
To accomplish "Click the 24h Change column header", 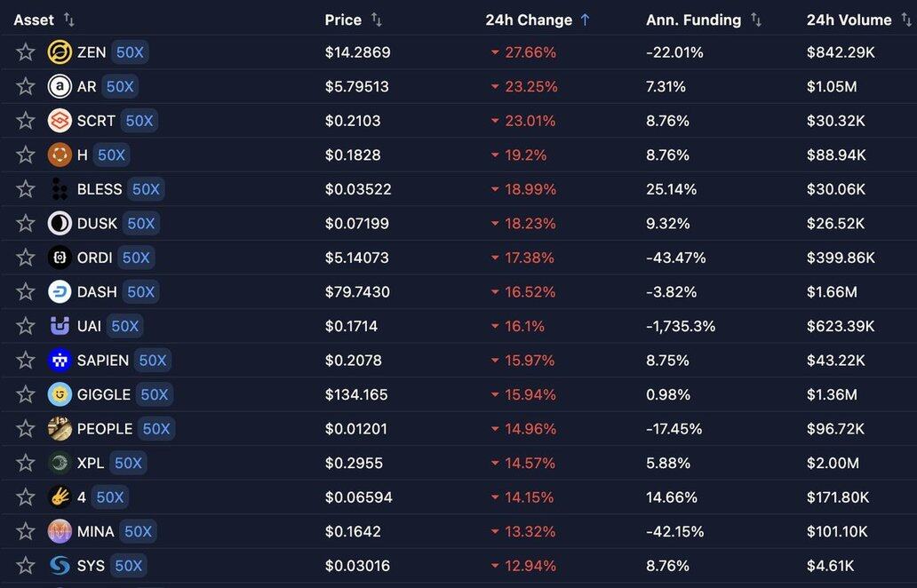I will [x=529, y=20].
